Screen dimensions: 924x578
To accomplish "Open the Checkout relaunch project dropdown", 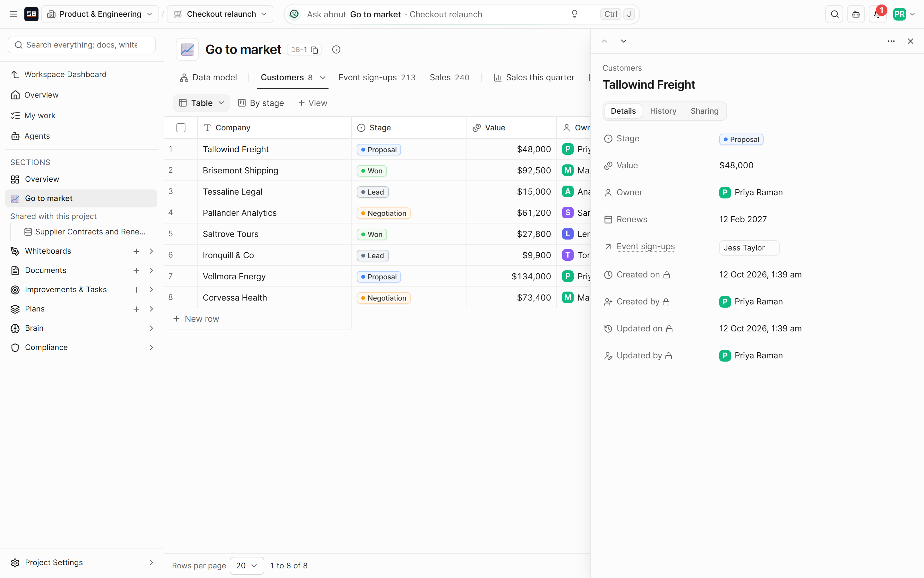I will (220, 14).
